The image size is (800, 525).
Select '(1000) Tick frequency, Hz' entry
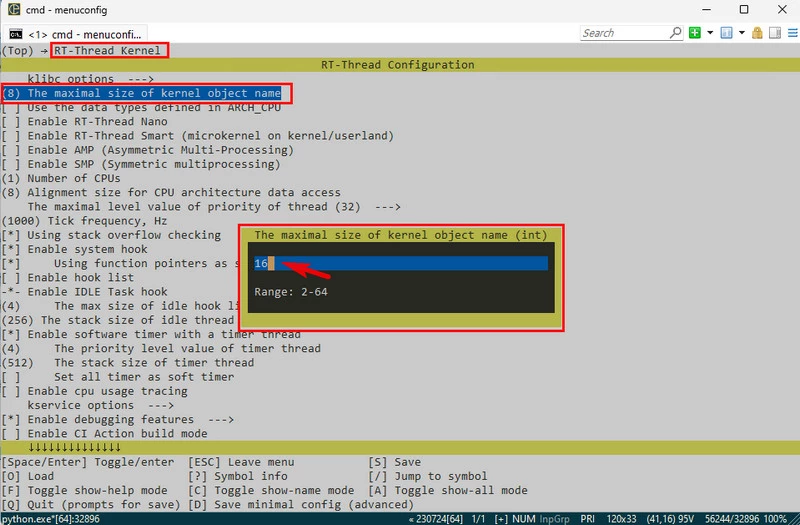[x=85, y=221]
